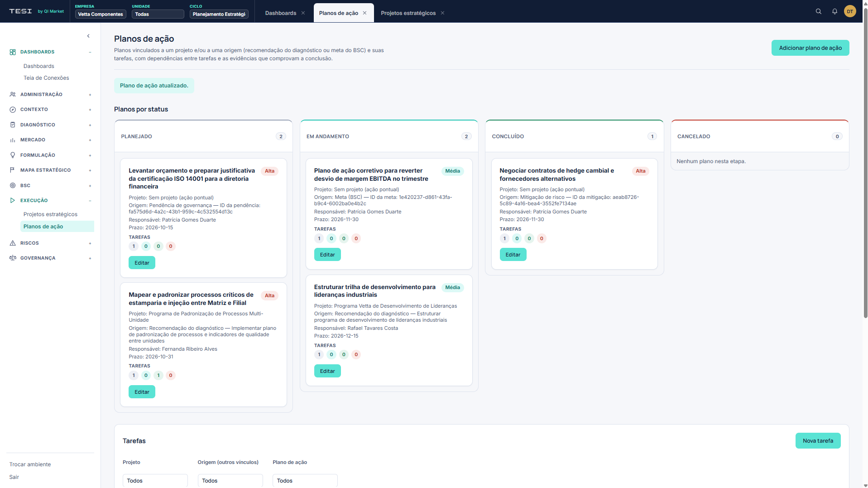Click the Administração people icon

[x=13, y=95]
